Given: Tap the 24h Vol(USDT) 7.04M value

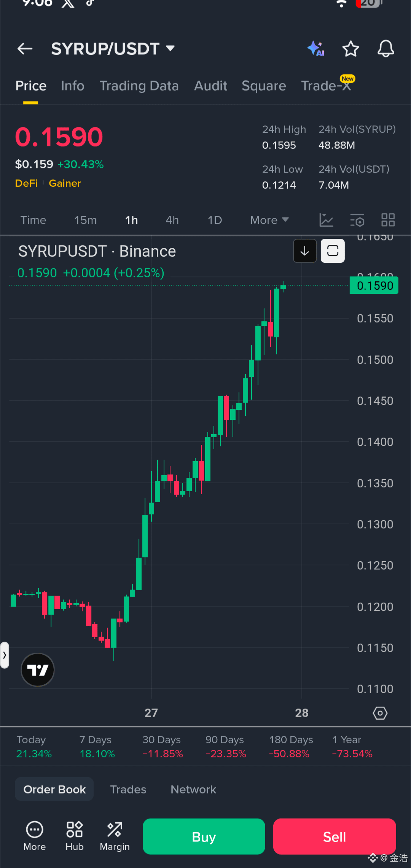Looking at the screenshot, I should (333, 185).
